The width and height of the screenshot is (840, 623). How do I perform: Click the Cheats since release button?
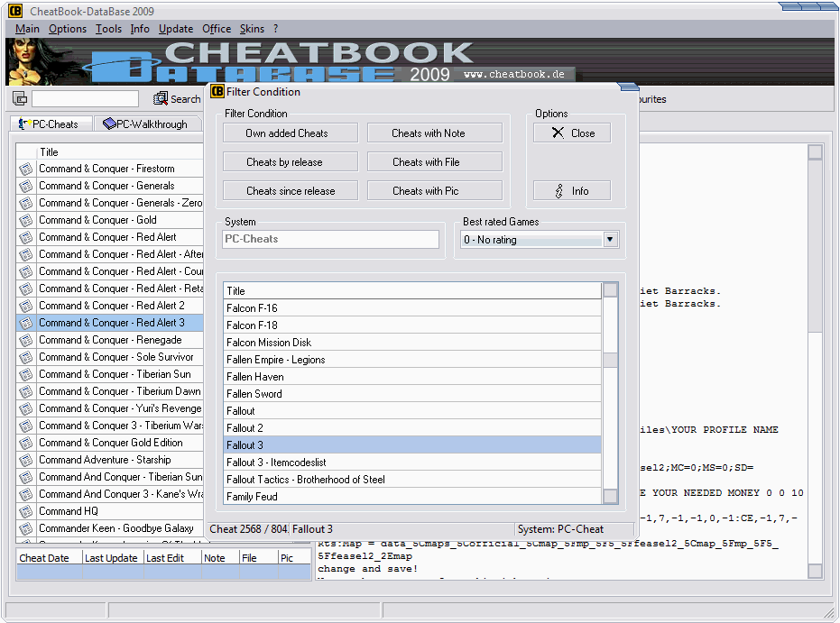(x=291, y=191)
